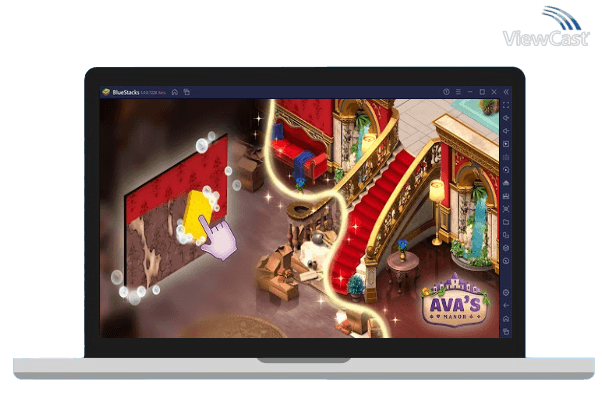Open the BlueStacks home icon in title bar
The height and width of the screenshot is (414, 602).
[x=175, y=92]
